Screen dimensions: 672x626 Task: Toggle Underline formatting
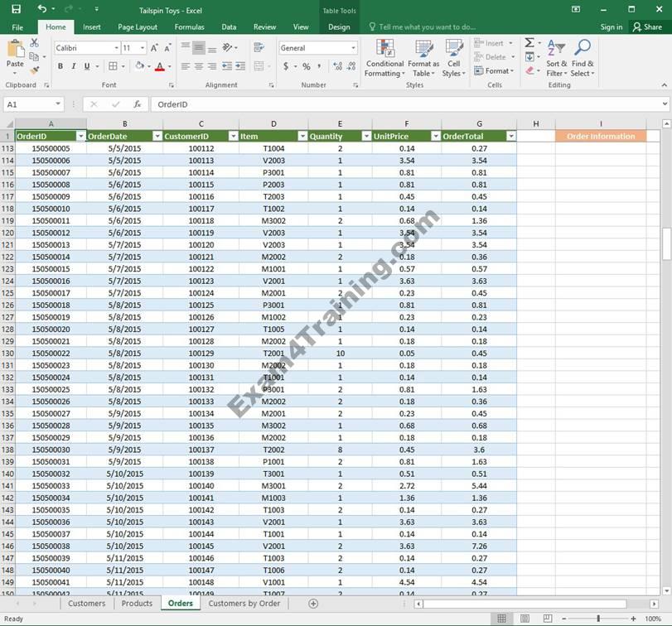pyautogui.click(x=85, y=66)
